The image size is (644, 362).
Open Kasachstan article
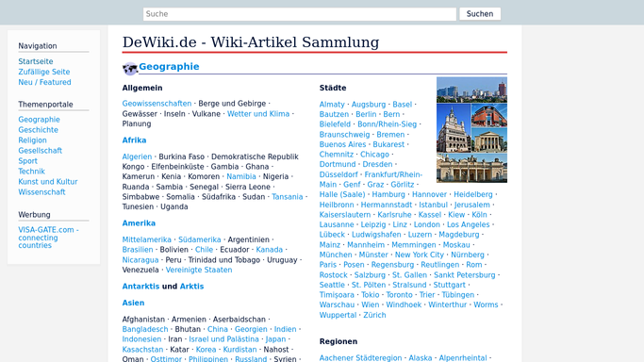coord(142,350)
